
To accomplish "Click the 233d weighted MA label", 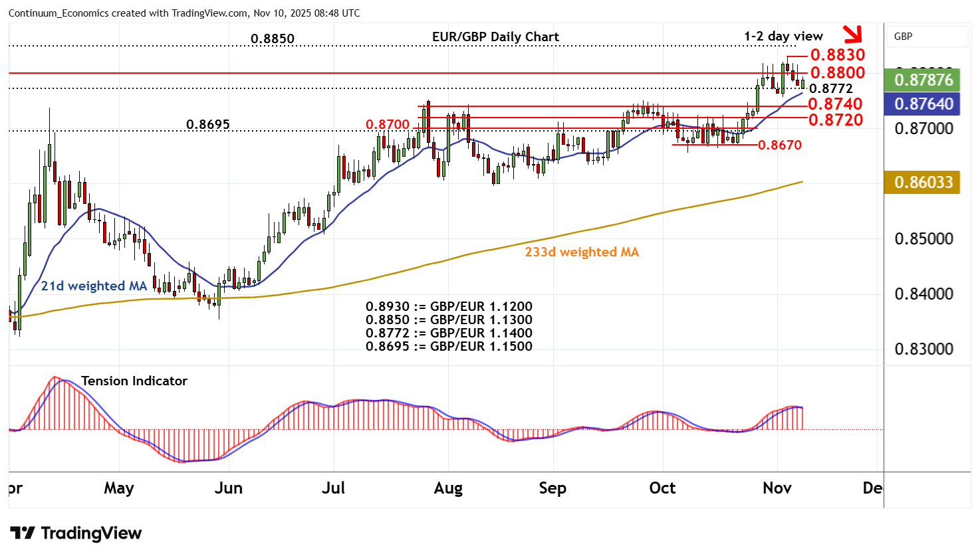I will 582,252.
